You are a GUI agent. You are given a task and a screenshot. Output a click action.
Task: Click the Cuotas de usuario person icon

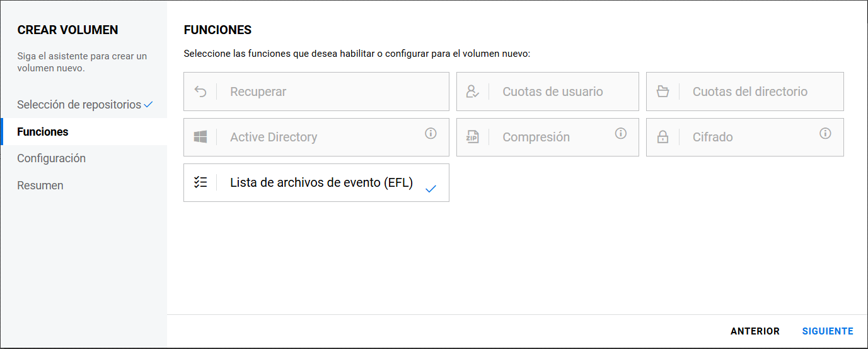pos(473,92)
